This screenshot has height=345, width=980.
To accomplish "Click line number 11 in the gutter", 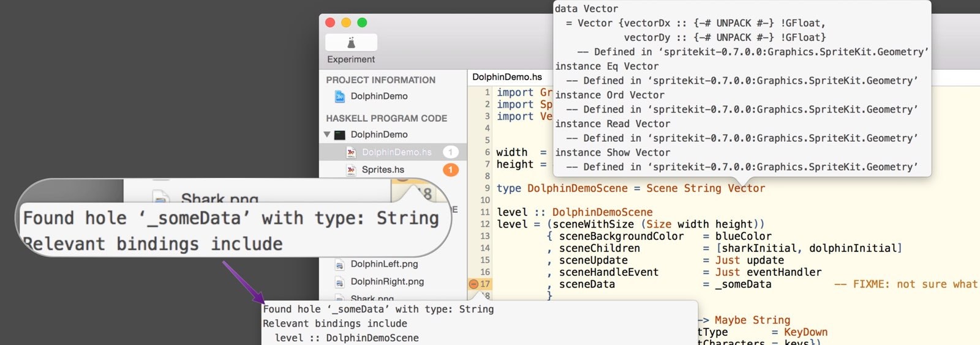I will tap(485, 212).
